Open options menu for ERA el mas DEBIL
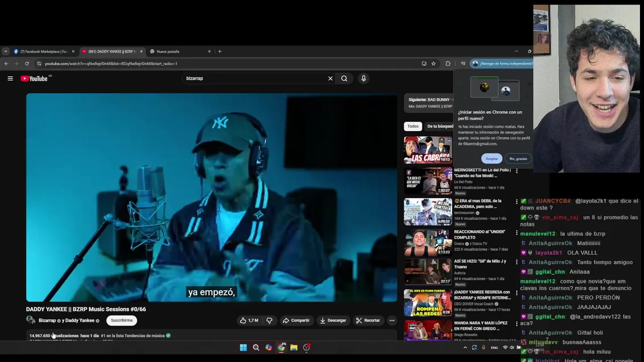Image resolution: width=644 pixels, height=362 pixels. pyautogui.click(x=517, y=202)
